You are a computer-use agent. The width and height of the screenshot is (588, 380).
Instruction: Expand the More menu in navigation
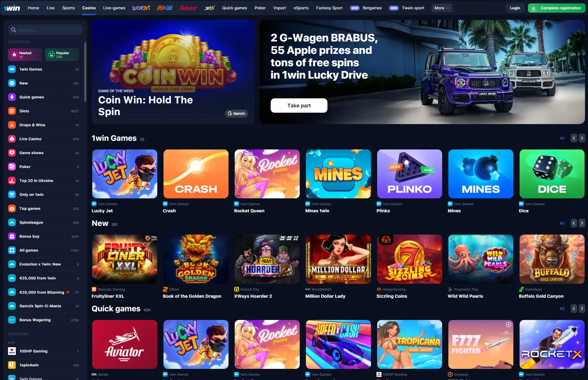442,8
